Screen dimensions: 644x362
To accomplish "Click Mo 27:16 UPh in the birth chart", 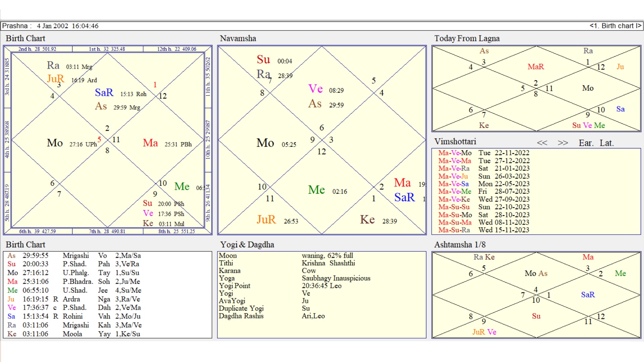I will pos(72,143).
